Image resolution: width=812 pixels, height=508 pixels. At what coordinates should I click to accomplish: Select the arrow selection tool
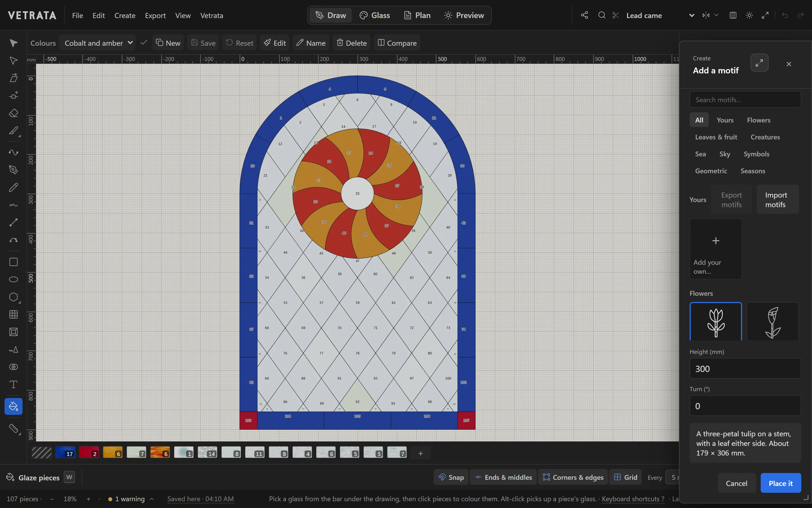pyautogui.click(x=14, y=43)
